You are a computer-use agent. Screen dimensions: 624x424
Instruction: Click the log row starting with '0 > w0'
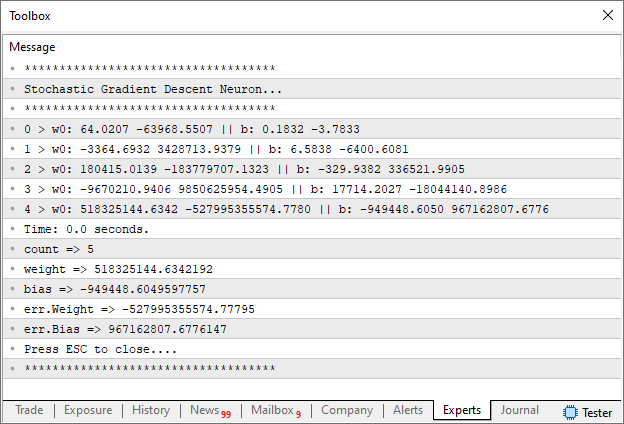coord(191,129)
